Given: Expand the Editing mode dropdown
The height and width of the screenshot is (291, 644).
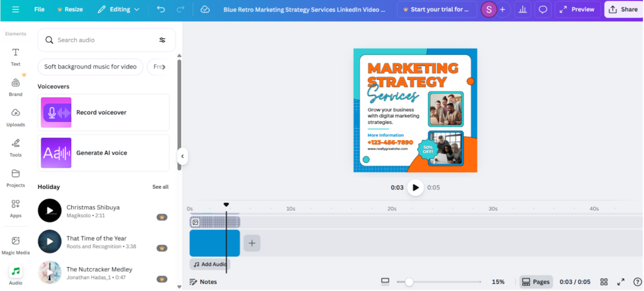Looking at the screenshot, I should [118, 9].
